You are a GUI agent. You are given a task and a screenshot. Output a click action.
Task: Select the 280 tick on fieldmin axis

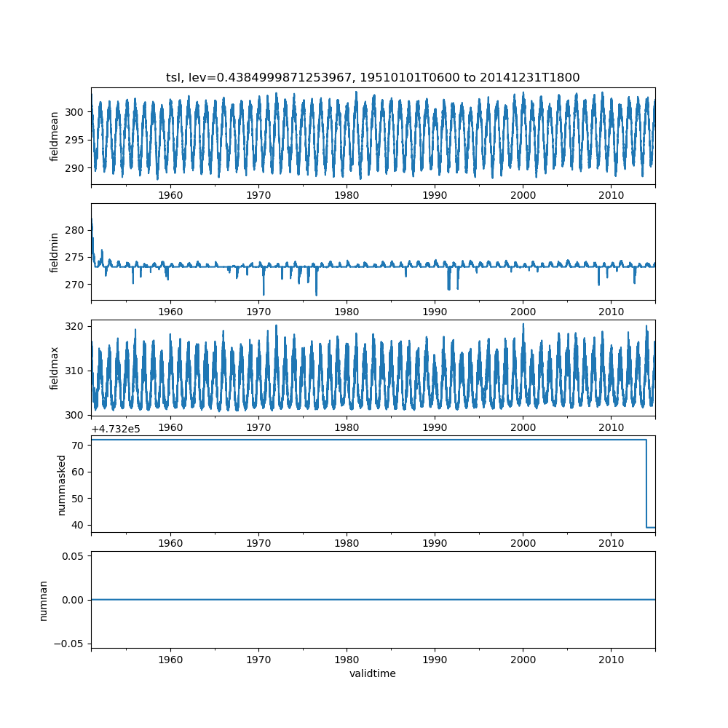point(77,230)
